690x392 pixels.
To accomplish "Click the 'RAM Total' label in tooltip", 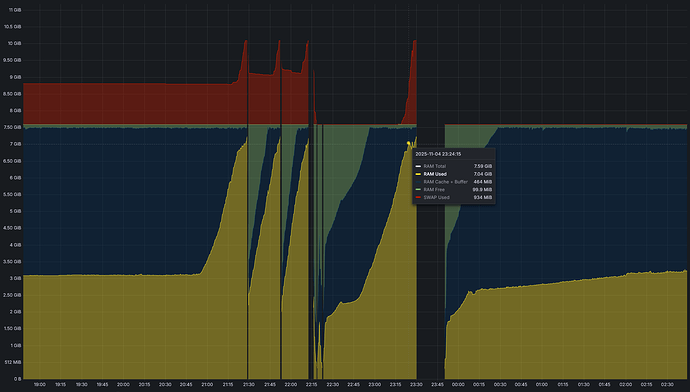I will pyautogui.click(x=435, y=166).
